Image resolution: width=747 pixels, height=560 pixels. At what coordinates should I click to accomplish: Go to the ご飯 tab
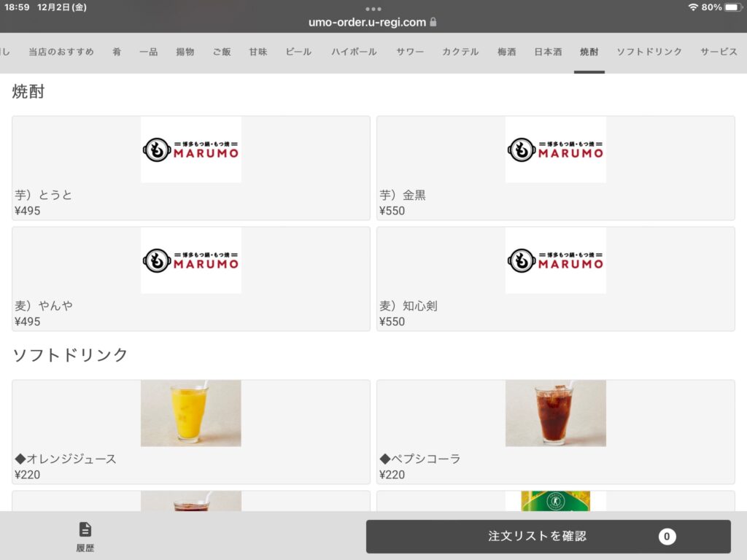pos(222,52)
